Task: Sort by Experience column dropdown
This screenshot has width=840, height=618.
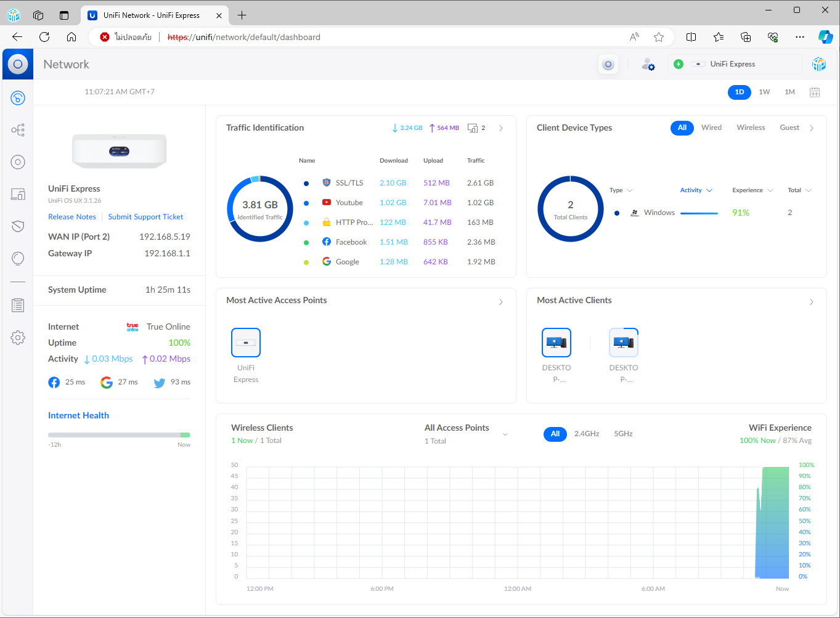Action: coord(752,190)
